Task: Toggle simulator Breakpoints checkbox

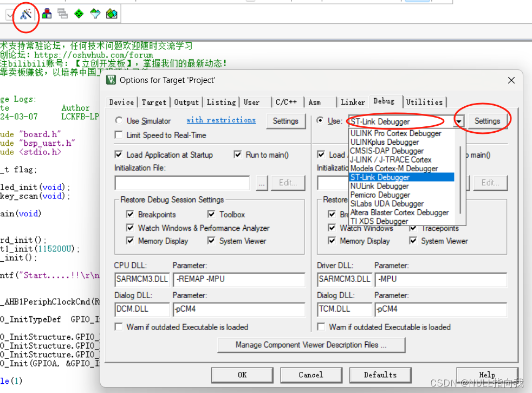Action: (x=130, y=214)
